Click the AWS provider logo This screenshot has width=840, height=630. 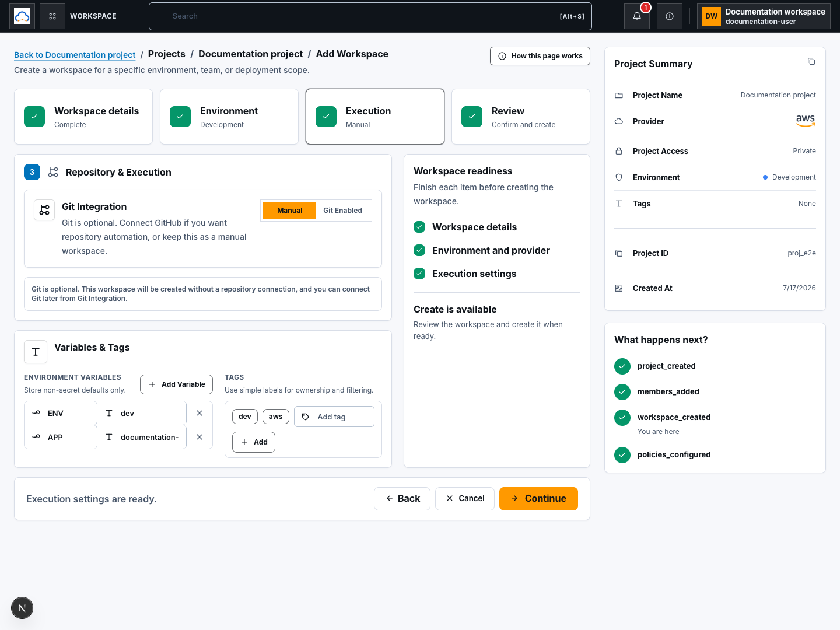(x=806, y=121)
